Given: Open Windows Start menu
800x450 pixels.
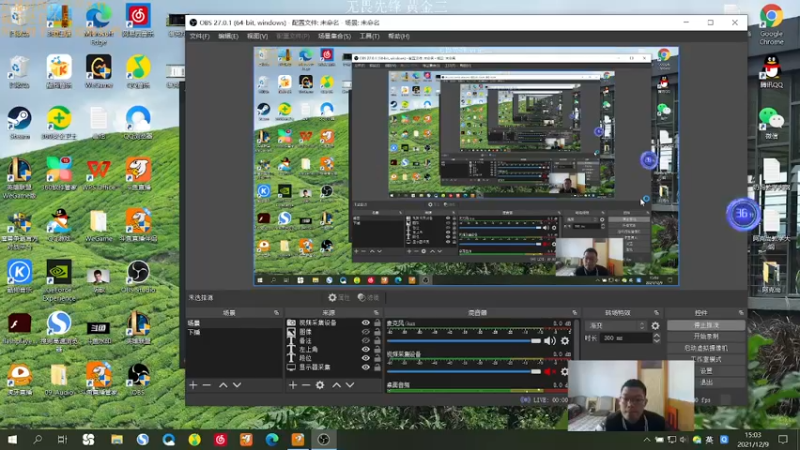Looking at the screenshot, I should pos(12,439).
